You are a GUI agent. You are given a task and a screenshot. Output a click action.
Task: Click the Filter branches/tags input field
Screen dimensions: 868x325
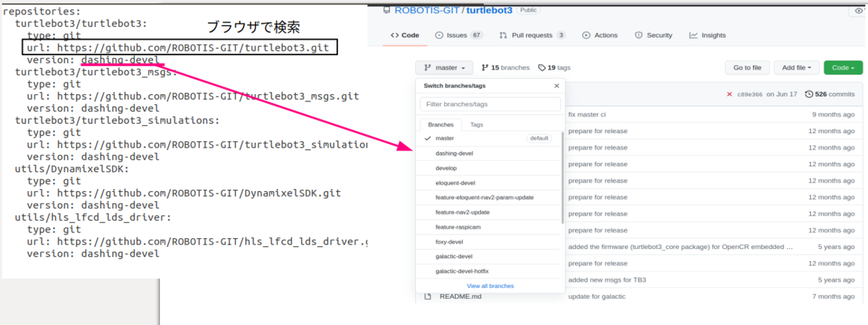pos(490,104)
